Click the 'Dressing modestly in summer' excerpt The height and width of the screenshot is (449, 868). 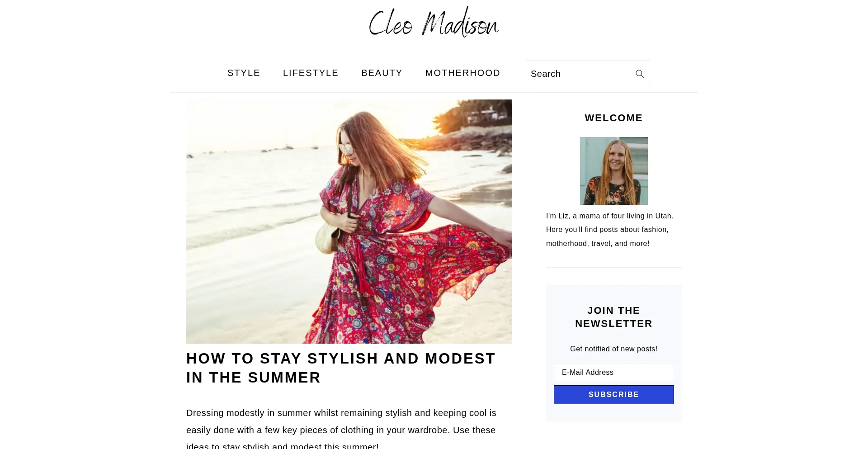tap(341, 429)
